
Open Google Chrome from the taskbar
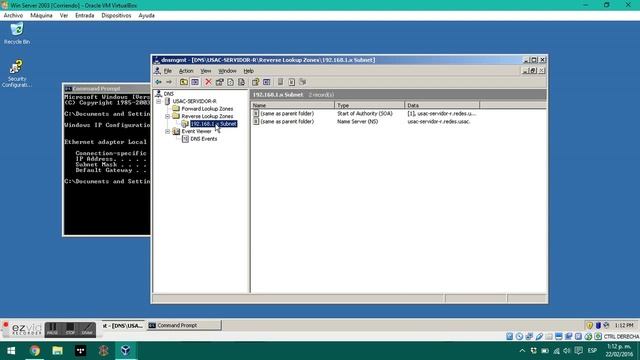(35, 351)
